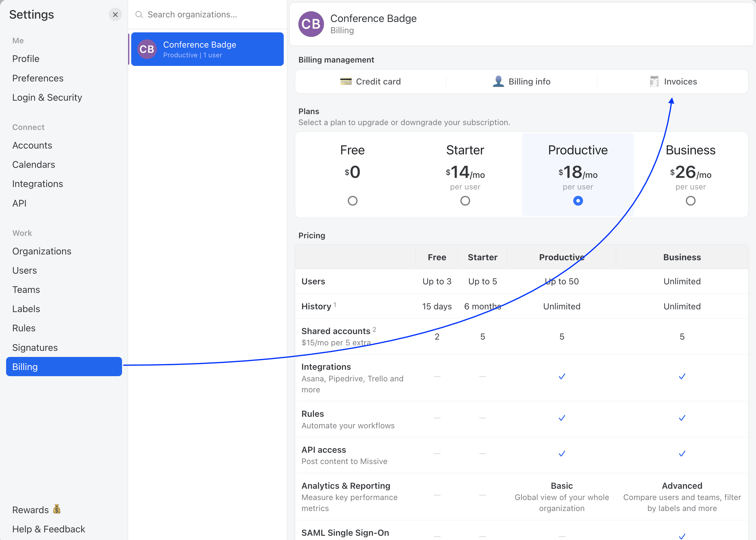Close the Settings panel with X

tap(115, 15)
